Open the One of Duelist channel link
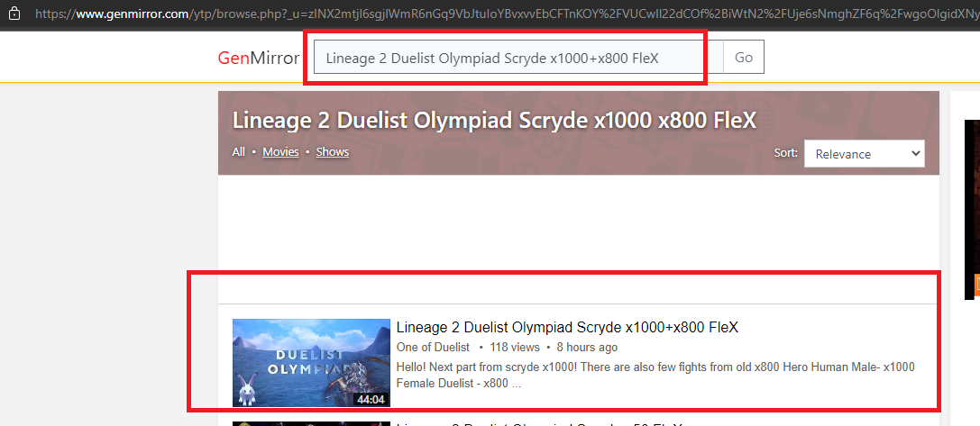The image size is (980, 426). (433, 348)
